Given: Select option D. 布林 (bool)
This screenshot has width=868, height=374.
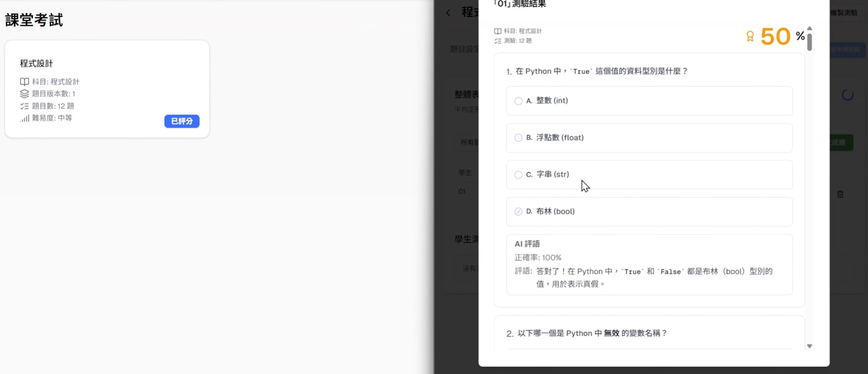Looking at the screenshot, I should [649, 211].
